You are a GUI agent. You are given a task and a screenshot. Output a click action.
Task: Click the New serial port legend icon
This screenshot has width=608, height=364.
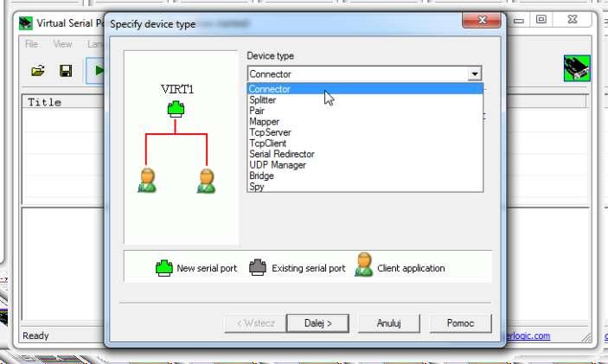[164, 268]
